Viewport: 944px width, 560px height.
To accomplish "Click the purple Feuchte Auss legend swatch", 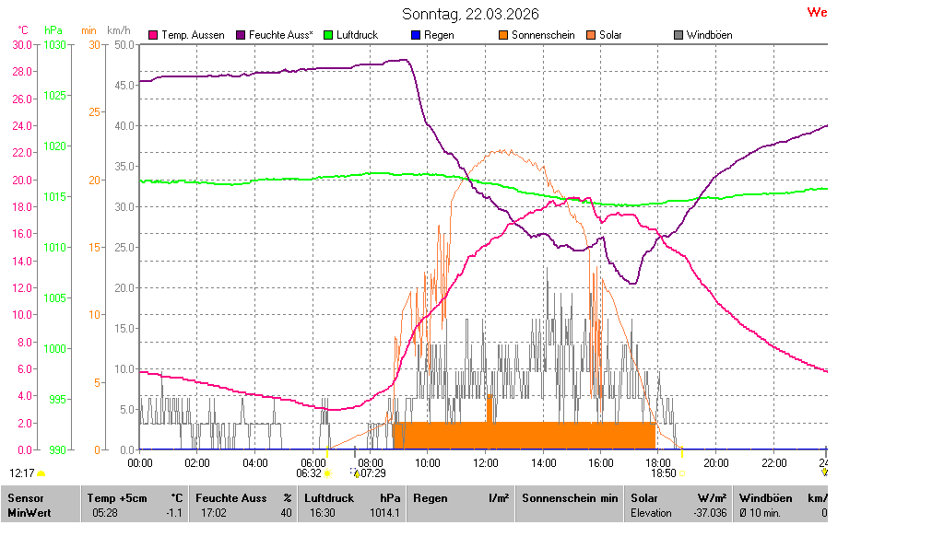I will 242,35.
